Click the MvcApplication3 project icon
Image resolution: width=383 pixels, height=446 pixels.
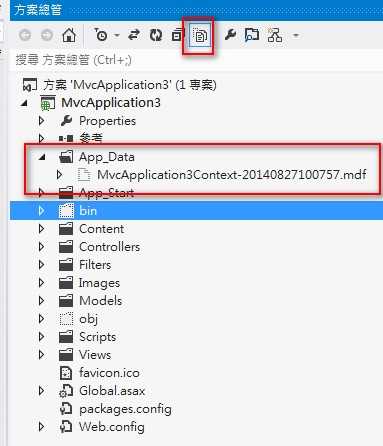pyautogui.click(x=48, y=103)
